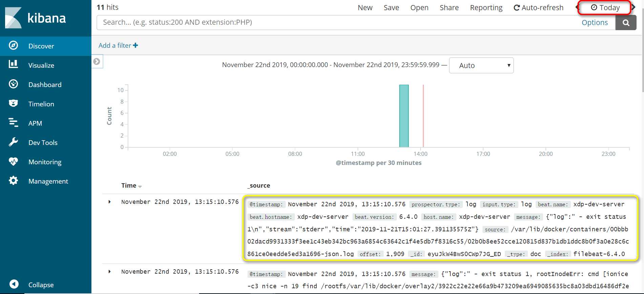644x294 pixels.
Task: Open the Share menu
Action: coord(449,7)
